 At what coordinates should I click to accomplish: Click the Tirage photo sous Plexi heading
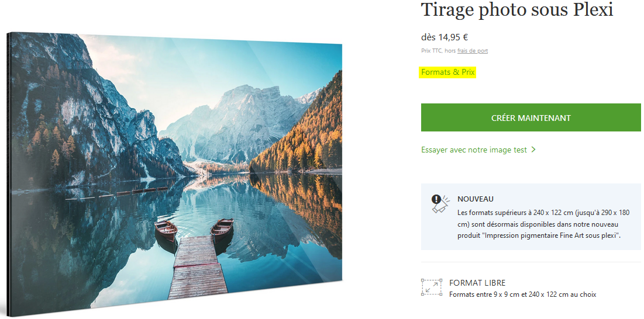click(517, 10)
